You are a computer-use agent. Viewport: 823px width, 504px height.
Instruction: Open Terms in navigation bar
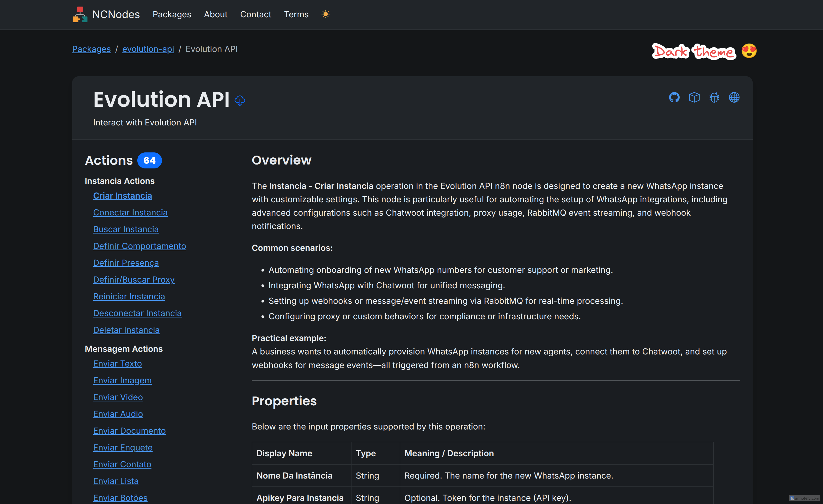tap(296, 14)
